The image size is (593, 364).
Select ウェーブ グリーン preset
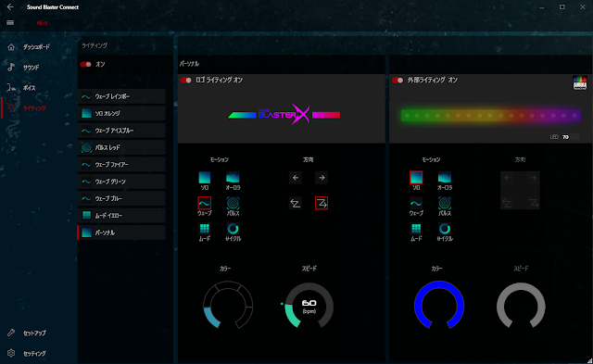[x=121, y=182]
